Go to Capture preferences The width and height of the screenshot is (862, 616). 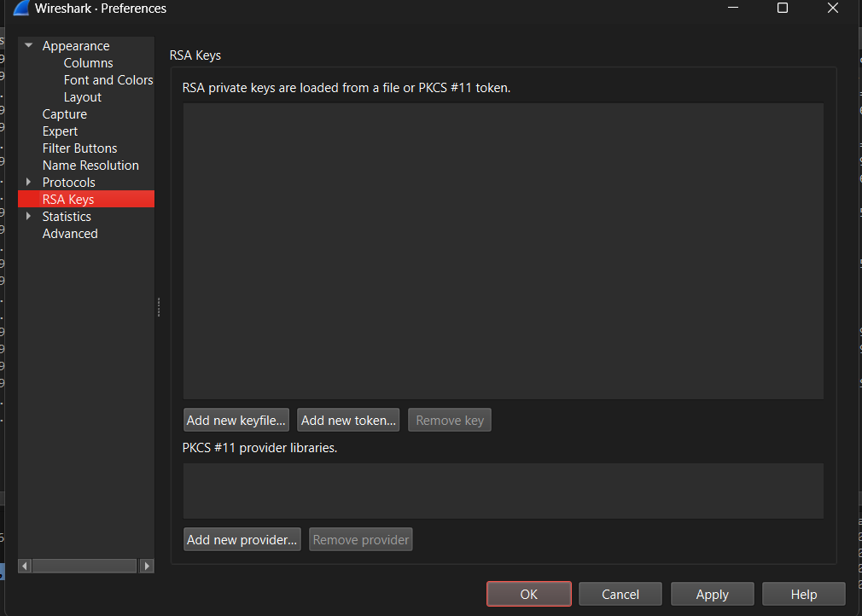(64, 114)
